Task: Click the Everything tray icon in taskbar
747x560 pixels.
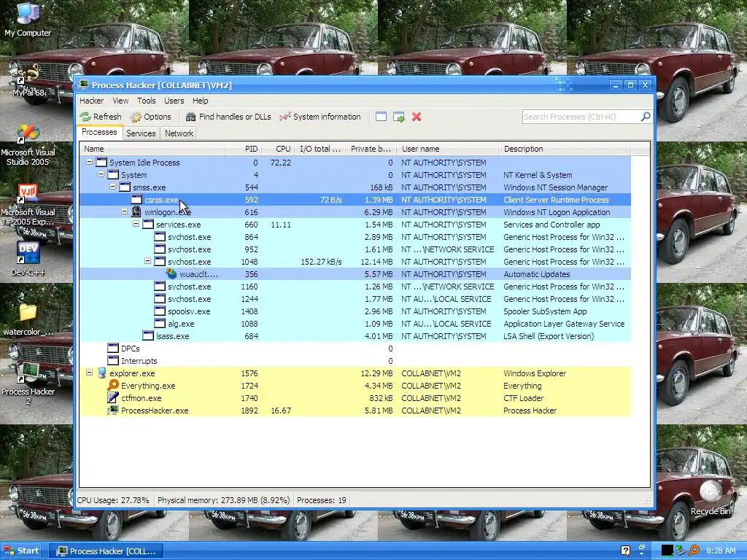Action: [x=694, y=551]
